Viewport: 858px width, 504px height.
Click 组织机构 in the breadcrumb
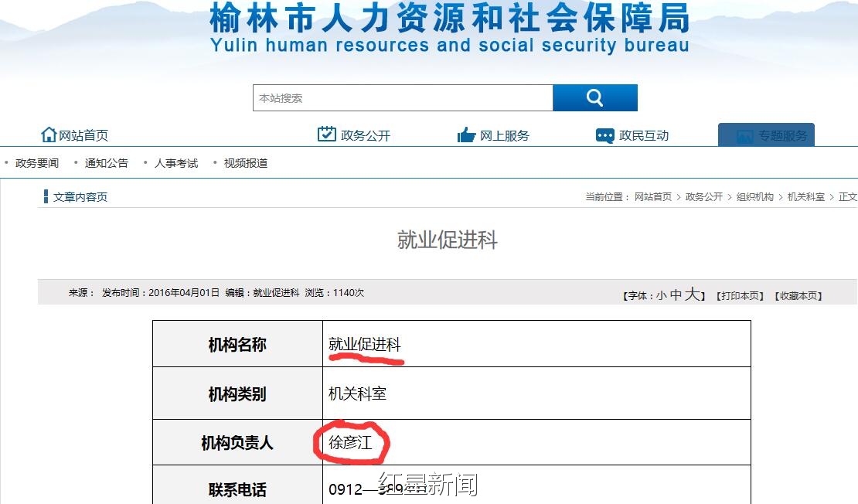point(754,197)
